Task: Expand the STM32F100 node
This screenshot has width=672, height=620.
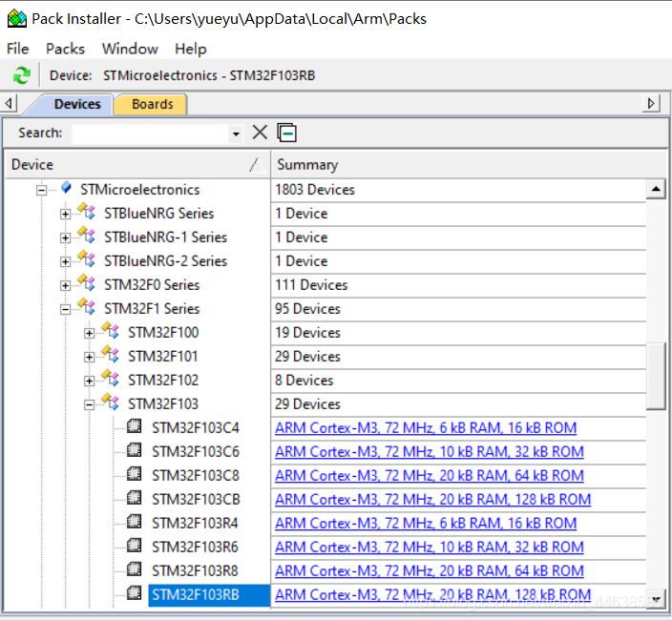Action: (89, 333)
